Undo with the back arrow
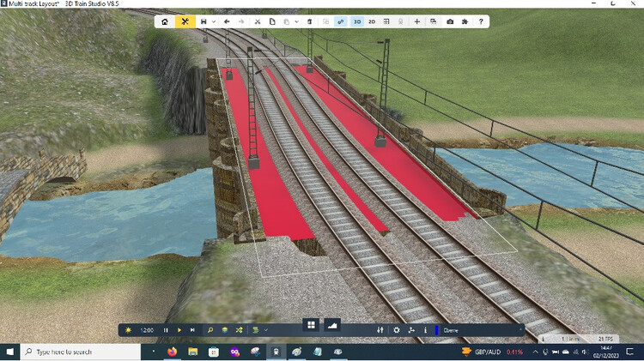Viewport: 644px width, 361px height. (x=227, y=21)
